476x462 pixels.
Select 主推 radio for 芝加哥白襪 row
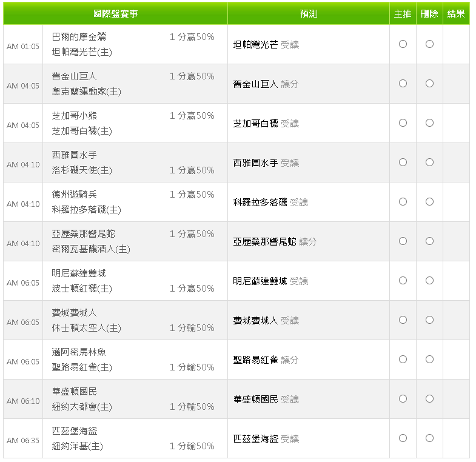pyautogui.click(x=403, y=123)
